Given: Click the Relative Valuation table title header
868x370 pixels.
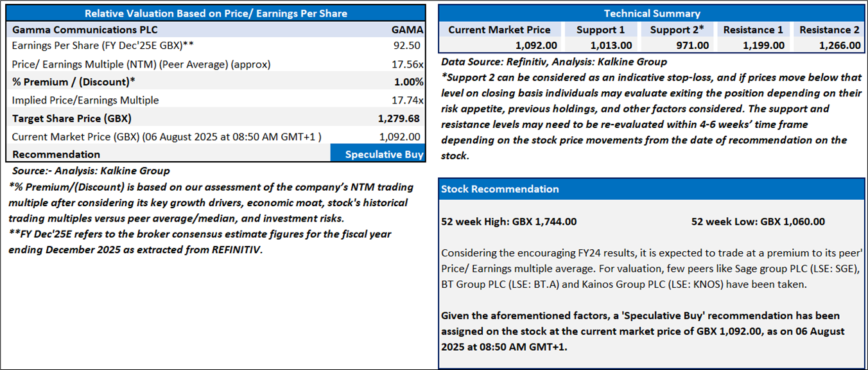Looking at the screenshot, I should tap(216, 13).
